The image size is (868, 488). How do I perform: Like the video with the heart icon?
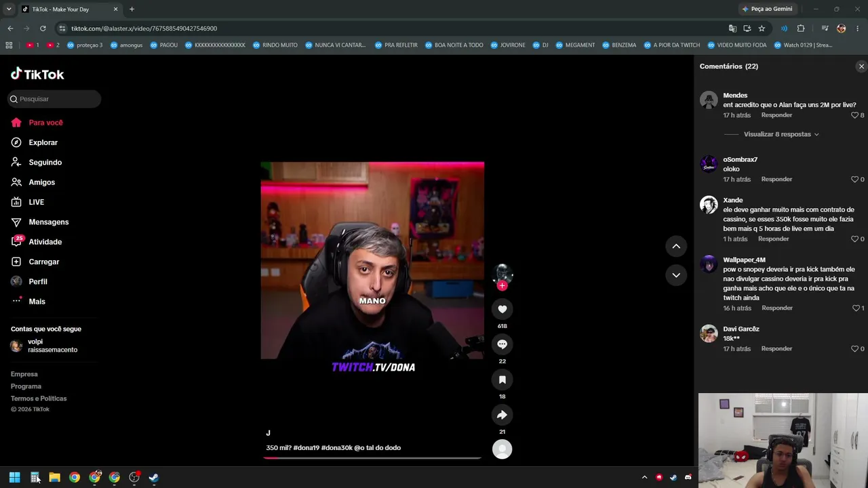502,309
